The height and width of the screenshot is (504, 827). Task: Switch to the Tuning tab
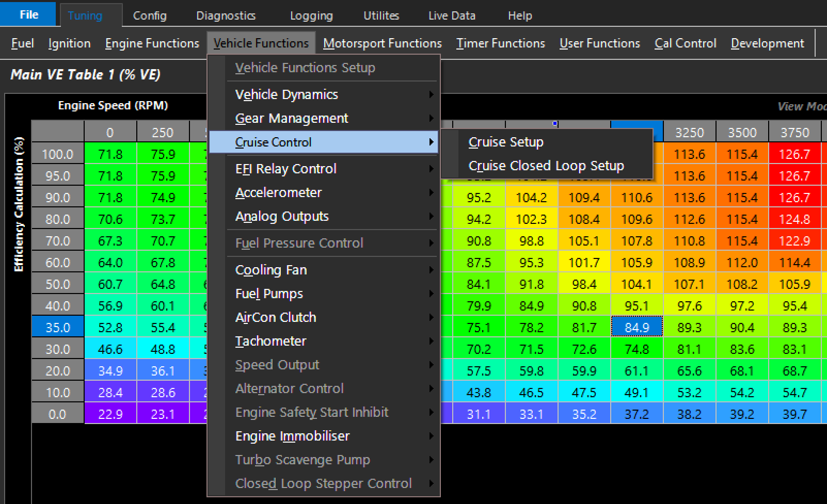pyautogui.click(x=85, y=15)
